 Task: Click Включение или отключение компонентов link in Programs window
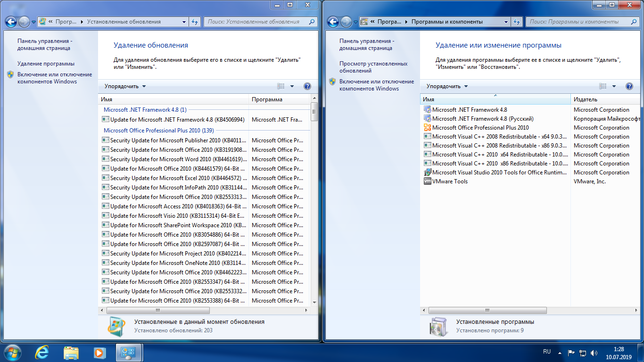click(x=377, y=85)
